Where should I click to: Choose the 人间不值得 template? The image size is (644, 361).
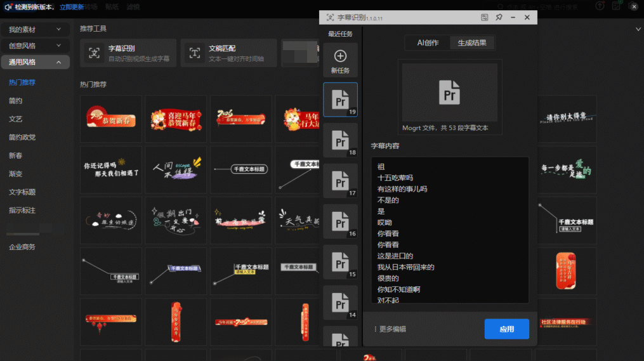[176, 169]
